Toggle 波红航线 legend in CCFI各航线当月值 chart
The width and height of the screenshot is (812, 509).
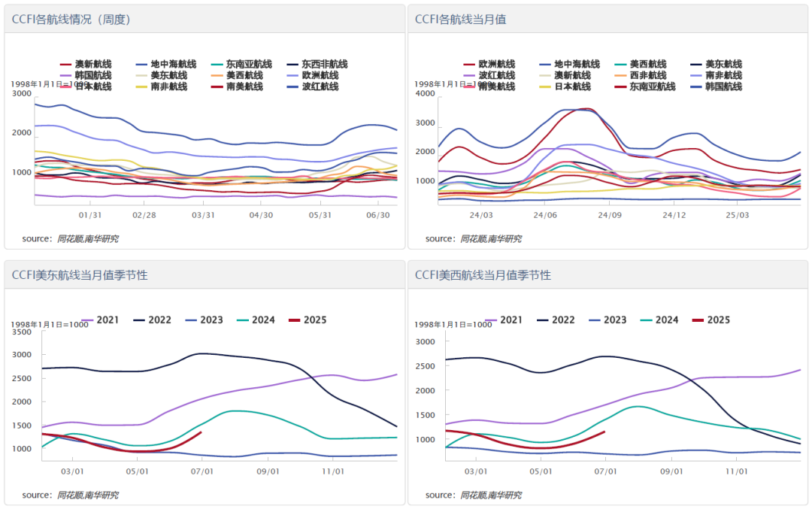click(489, 75)
